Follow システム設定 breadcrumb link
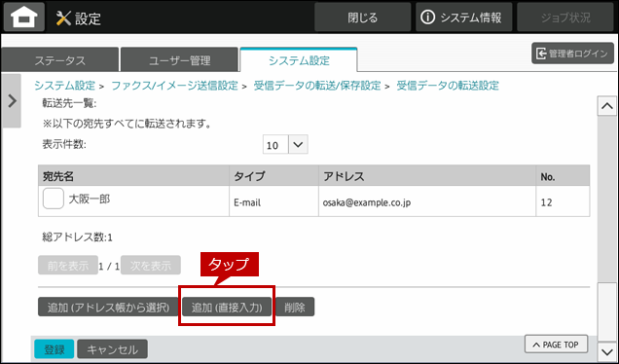The height and width of the screenshot is (364, 619). tap(65, 86)
